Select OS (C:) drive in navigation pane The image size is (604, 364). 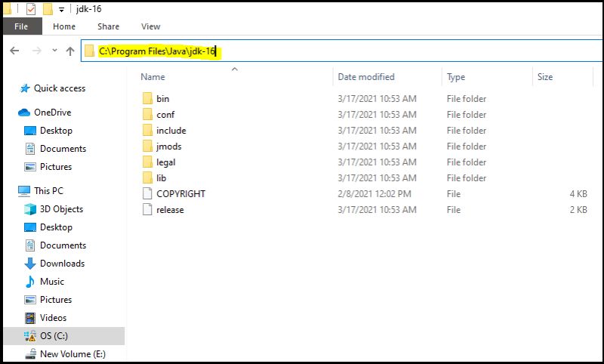pyautogui.click(x=54, y=336)
